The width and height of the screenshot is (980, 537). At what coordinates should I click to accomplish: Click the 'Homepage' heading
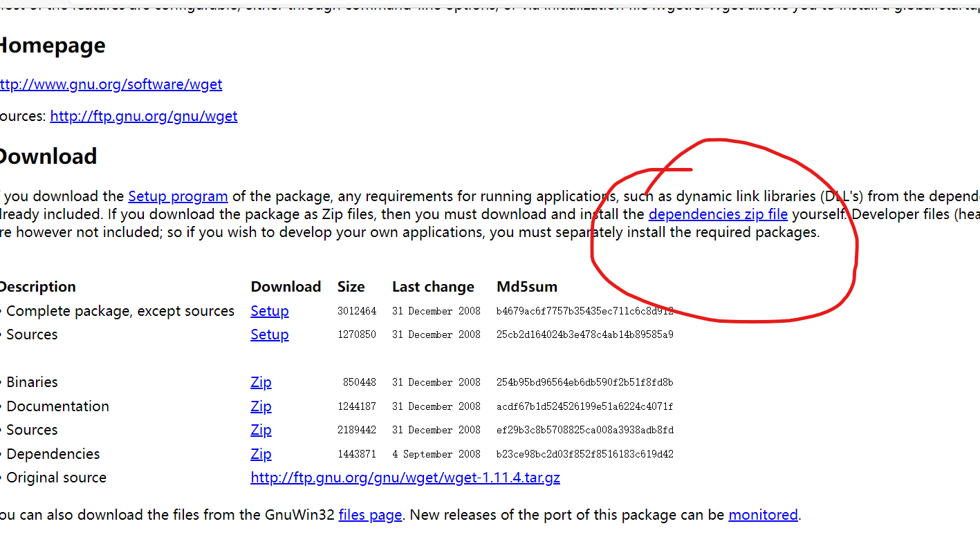tap(52, 46)
